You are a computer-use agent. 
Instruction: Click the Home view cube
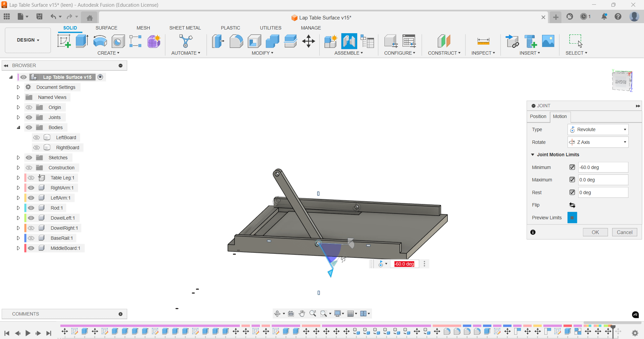622,81
